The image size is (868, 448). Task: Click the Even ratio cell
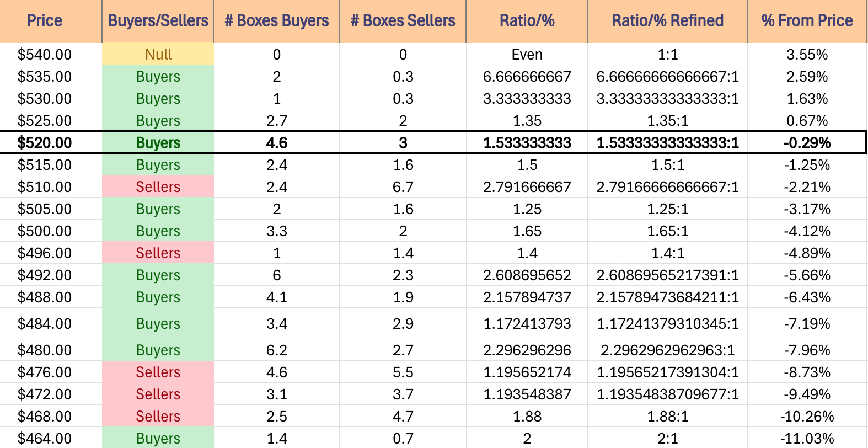[x=527, y=54]
